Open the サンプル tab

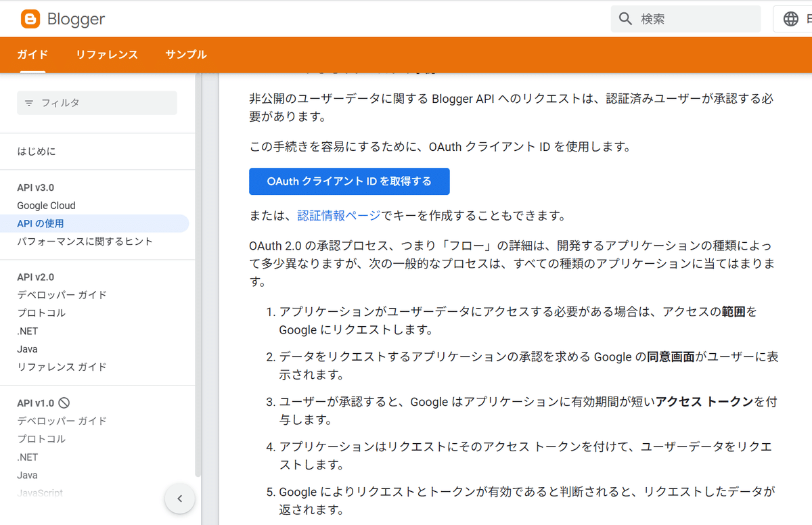click(186, 55)
